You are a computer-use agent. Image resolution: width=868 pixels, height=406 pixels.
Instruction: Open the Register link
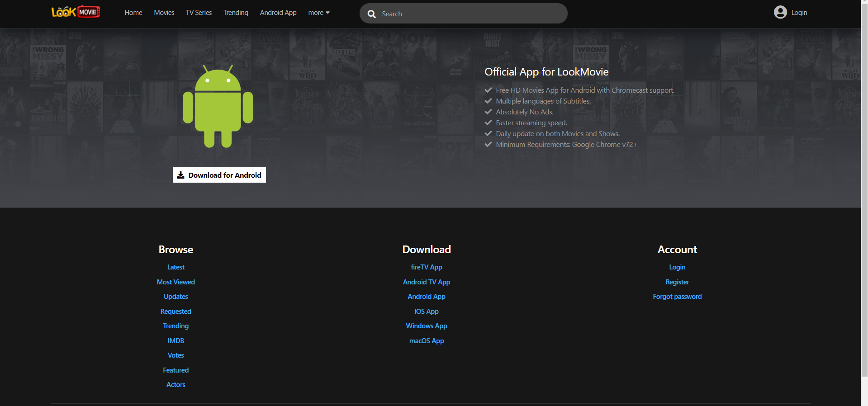click(x=677, y=282)
